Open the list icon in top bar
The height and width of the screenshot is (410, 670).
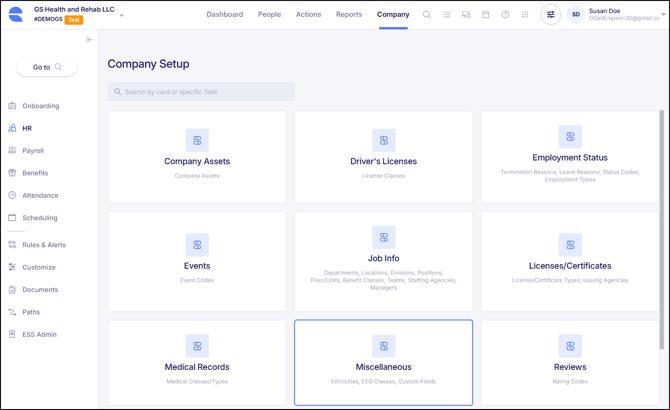pos(446,15)
